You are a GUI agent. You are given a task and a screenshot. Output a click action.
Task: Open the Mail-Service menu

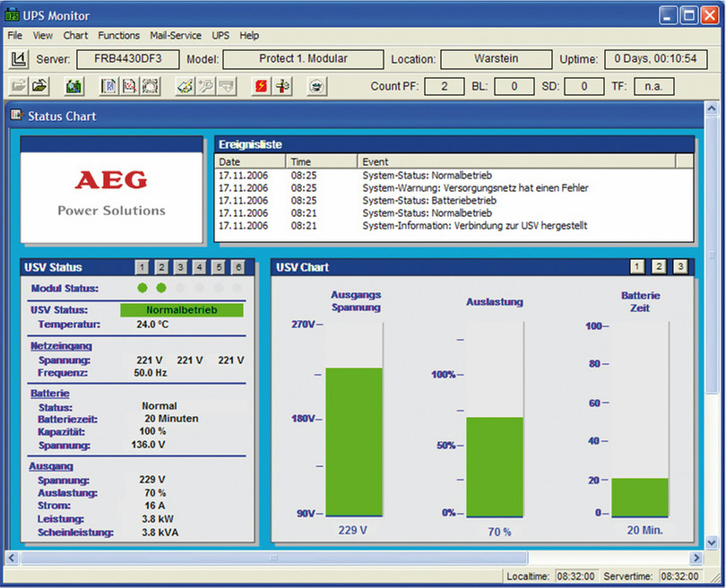(176, 36)
